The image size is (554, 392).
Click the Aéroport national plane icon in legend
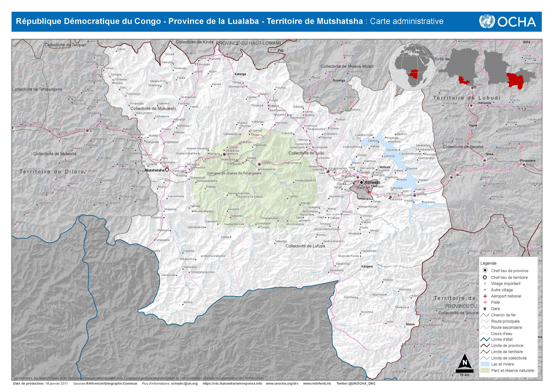(485, 296)
